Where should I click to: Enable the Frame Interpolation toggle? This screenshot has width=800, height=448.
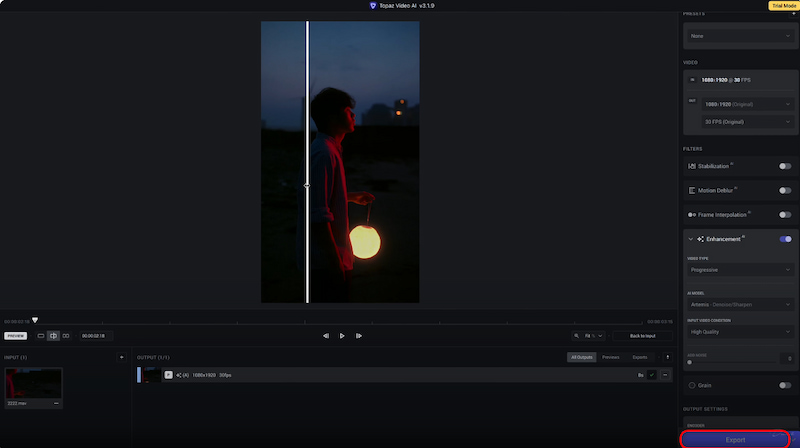coord(785,215)
